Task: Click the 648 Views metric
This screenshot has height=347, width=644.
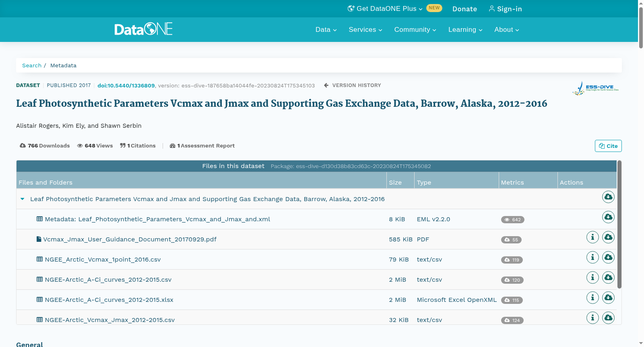Action: (x=95, y=146)
